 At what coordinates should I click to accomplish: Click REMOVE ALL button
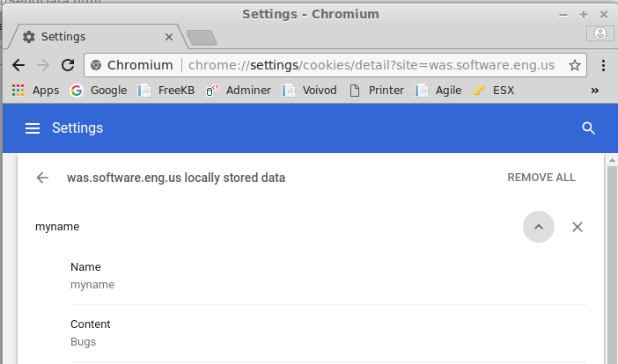(541, 178)
